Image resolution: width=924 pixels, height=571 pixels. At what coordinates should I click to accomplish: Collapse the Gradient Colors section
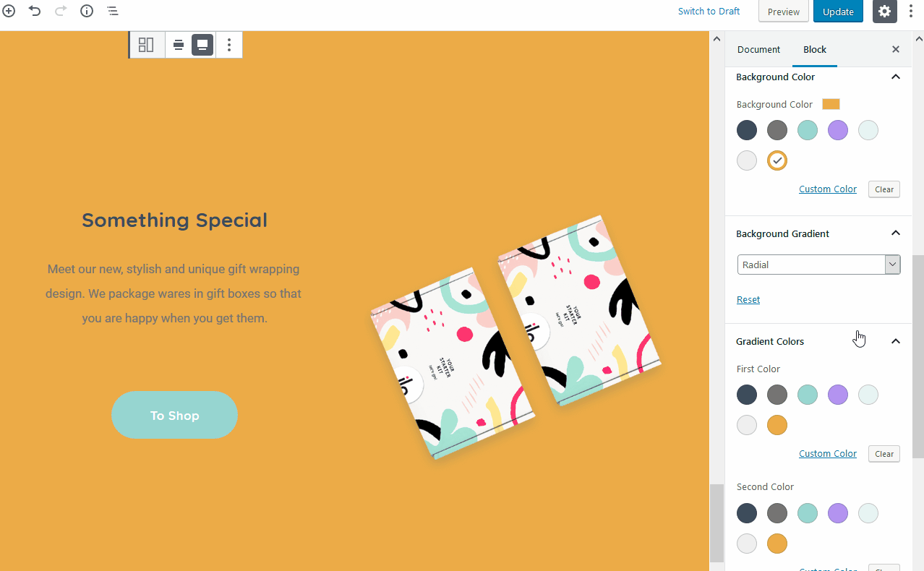point(896,341)
